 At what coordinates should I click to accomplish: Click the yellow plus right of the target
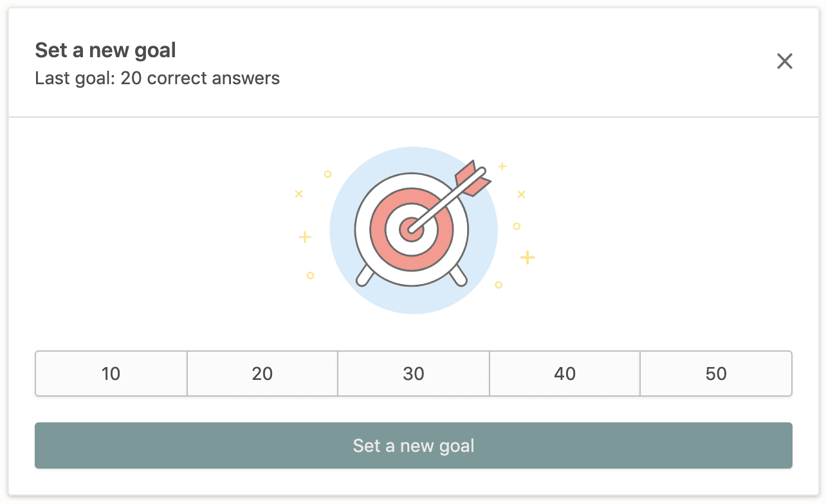(x=528, y=258)
